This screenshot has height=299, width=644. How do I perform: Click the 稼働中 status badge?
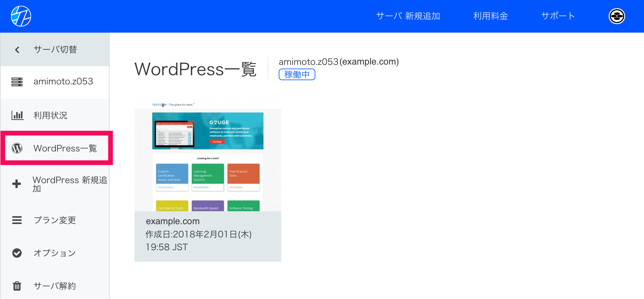pos(297,74)
